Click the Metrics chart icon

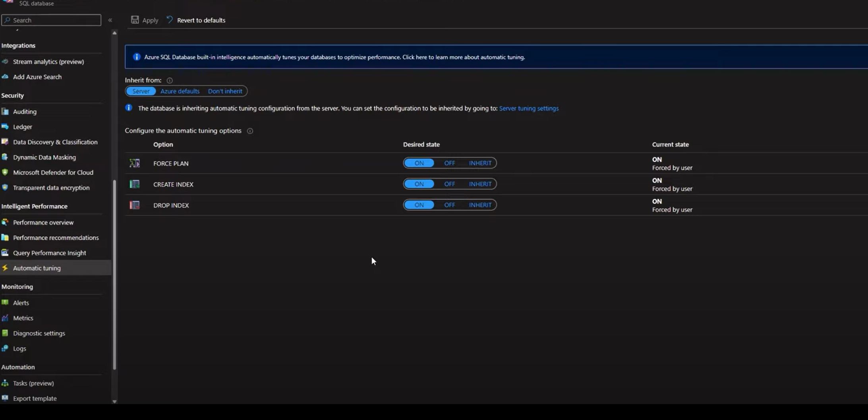(x=5, y=318)
